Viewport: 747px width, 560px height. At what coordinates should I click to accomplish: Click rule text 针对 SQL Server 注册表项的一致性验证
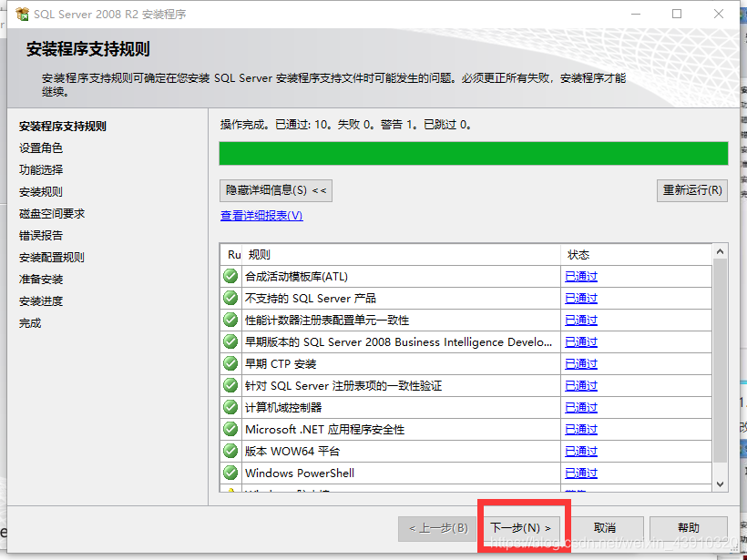[343, 386]
